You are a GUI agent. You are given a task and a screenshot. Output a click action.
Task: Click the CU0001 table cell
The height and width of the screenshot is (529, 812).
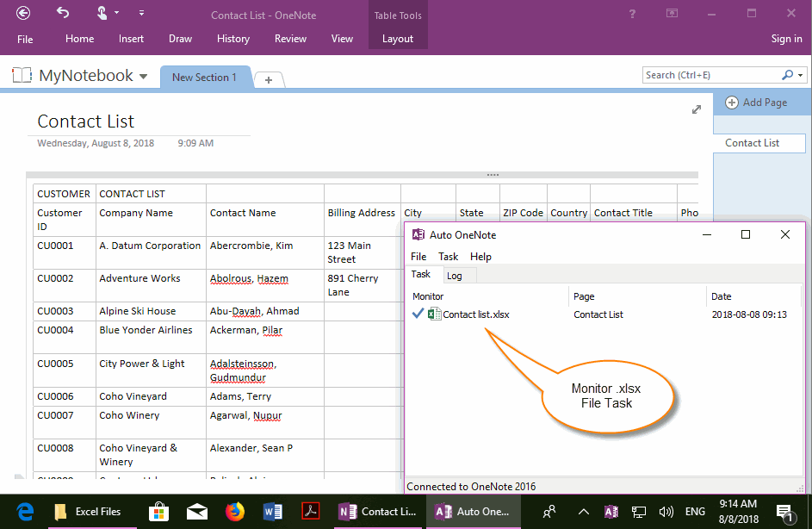click(x=65, y=252)
